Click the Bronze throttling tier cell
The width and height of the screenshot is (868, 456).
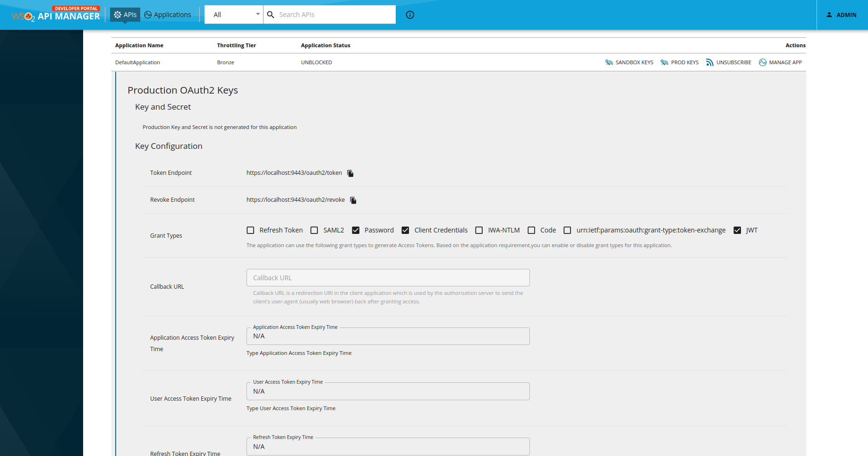[x=226, y=62]
